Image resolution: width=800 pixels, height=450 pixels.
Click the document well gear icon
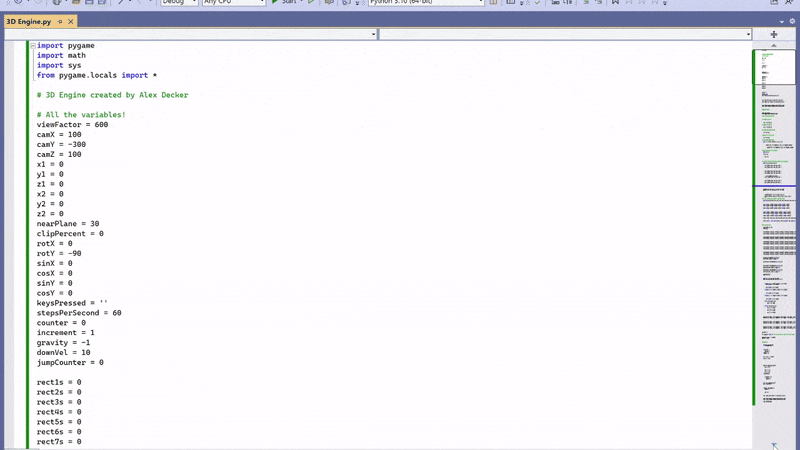click(792, 21)
